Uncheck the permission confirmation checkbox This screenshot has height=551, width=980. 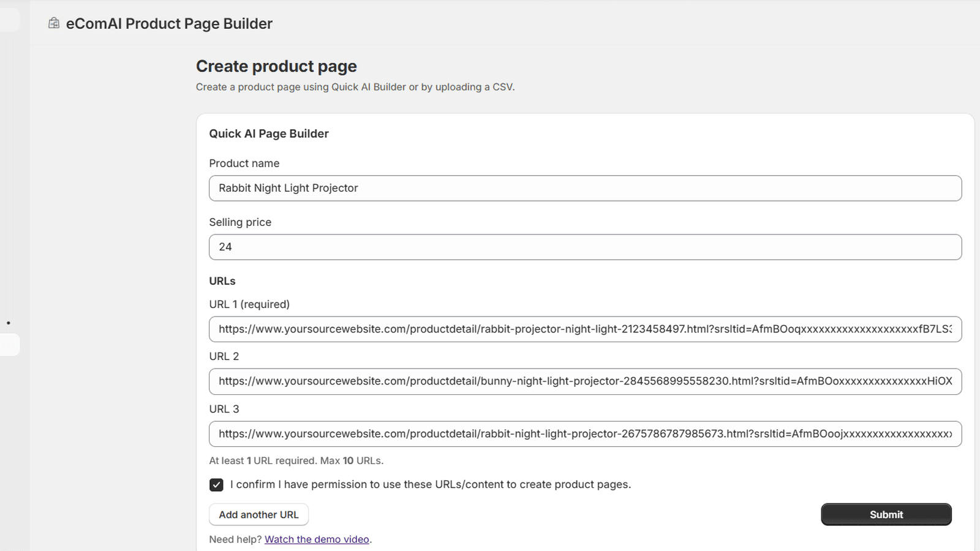tap(216, 485)
